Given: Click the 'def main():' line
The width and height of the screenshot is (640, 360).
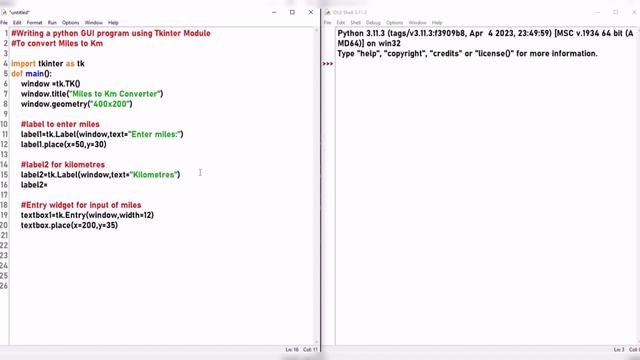Looking at the screenshot, I should pyautogui.click(x=31, y=74).
